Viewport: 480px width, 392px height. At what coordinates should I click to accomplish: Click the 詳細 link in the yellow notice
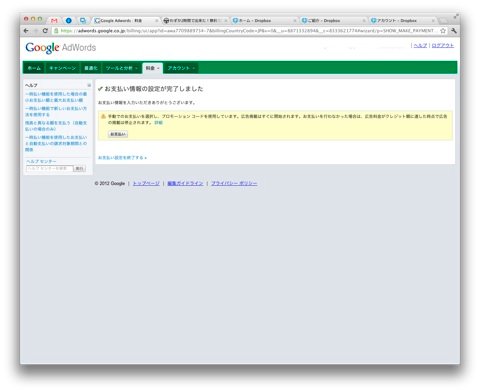pos(158,123)
